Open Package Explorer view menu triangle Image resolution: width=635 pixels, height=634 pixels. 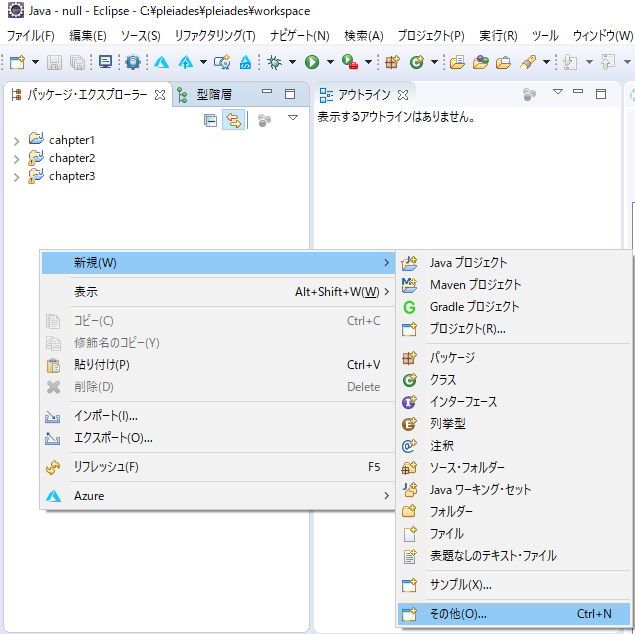point(293,118)
